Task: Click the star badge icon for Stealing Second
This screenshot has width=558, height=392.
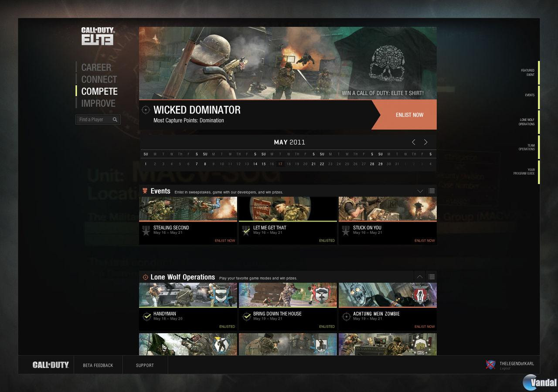Action: tap(146, 231)
